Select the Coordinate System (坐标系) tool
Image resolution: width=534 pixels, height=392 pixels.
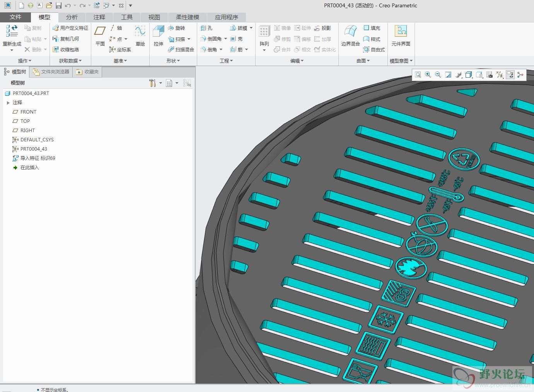coord(120,49)
